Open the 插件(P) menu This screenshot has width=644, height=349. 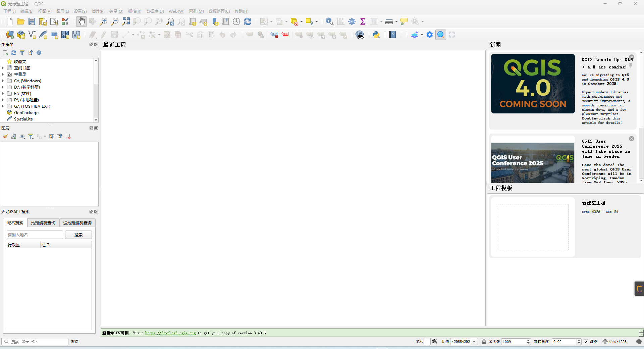tap(98, 11)
